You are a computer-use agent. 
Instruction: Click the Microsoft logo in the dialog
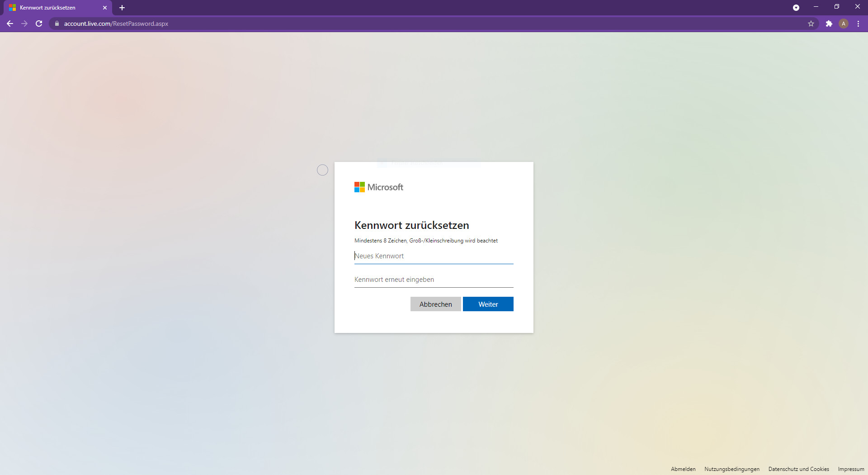[378, 187]
